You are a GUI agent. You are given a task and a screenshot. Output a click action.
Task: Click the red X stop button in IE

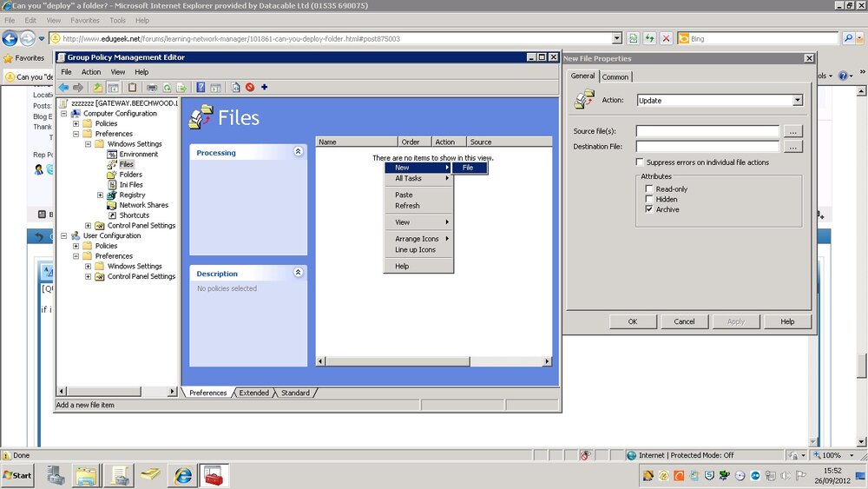pyautogui.click(x=666, y=38)
